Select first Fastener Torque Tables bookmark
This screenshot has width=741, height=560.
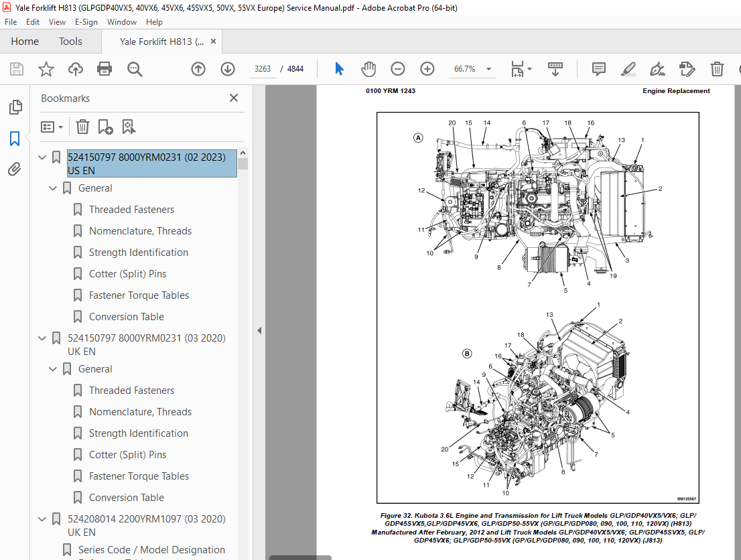139,295
